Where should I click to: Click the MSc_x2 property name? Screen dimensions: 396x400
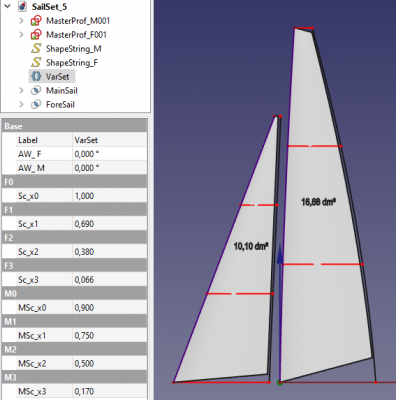[32, 364]
